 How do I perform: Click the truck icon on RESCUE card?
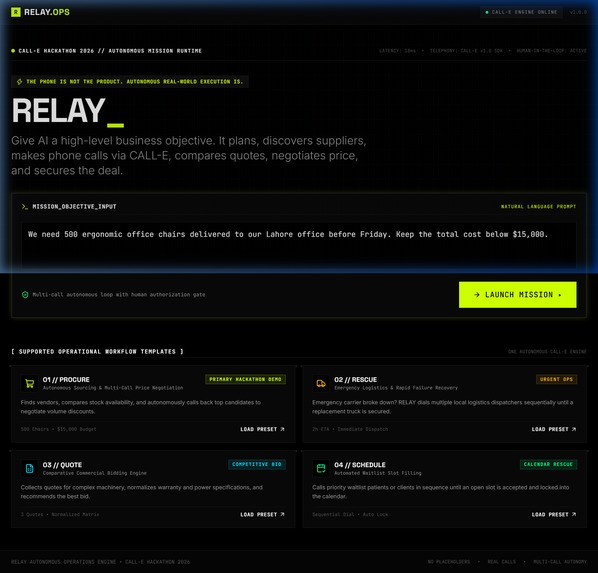[x=321, y=383]
